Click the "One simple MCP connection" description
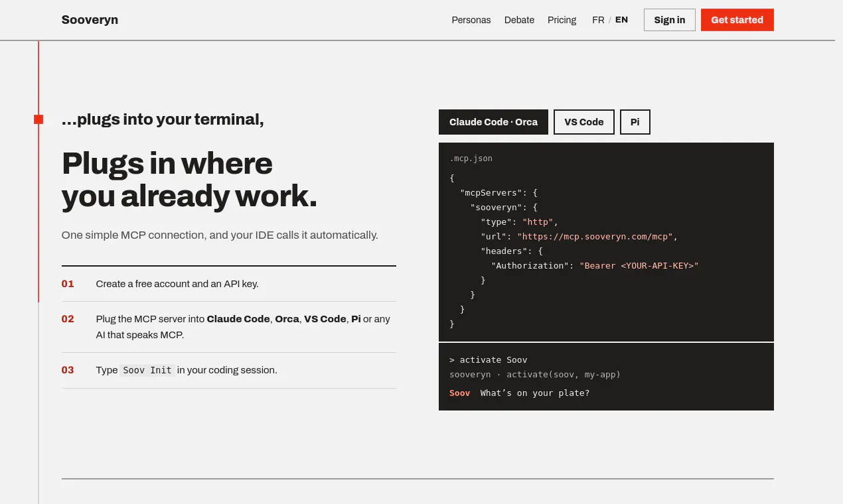843x504 pixels. (220, 235)
